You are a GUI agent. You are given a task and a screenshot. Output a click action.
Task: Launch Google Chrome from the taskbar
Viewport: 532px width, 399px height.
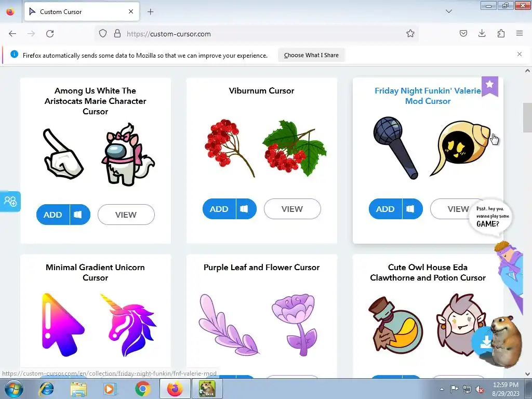pyautogui.click(x=142, y=389)
